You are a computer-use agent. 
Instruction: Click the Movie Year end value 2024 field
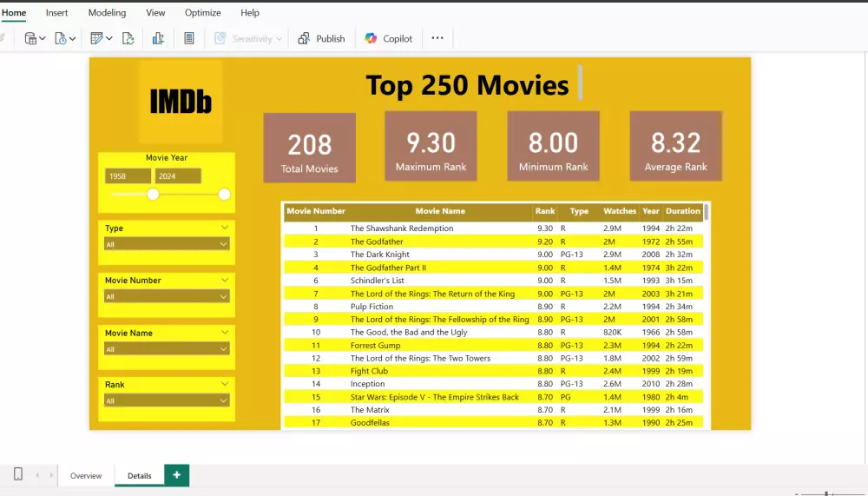(x=178, y=176)
